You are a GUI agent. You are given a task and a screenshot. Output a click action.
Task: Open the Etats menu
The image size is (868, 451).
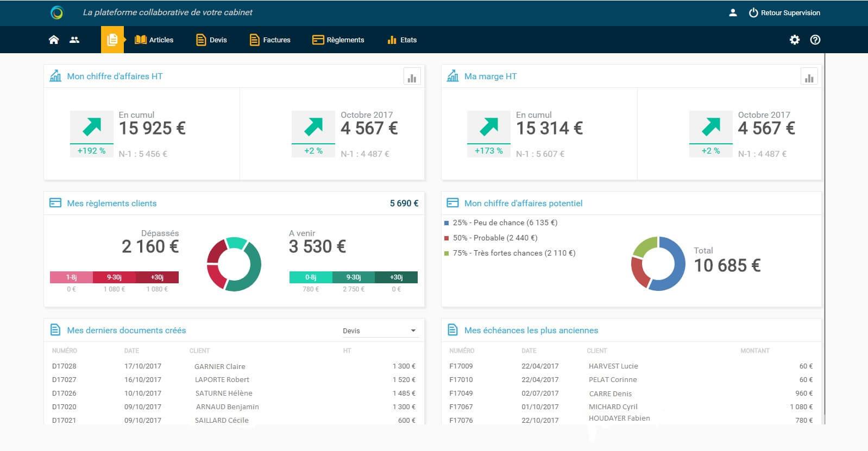click(x=402, y=40)
